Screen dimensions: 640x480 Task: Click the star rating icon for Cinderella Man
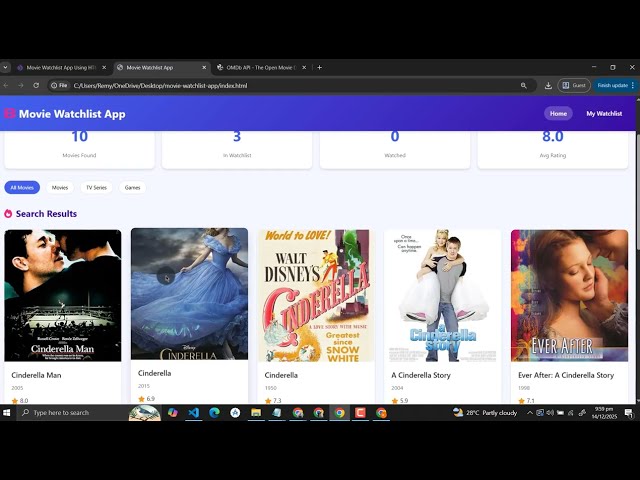point(15,401)
